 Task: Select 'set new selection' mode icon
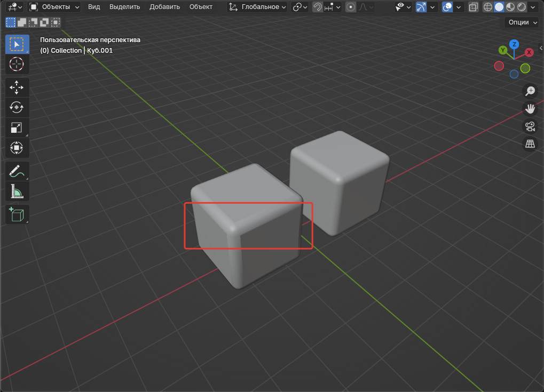click(11, 22)
